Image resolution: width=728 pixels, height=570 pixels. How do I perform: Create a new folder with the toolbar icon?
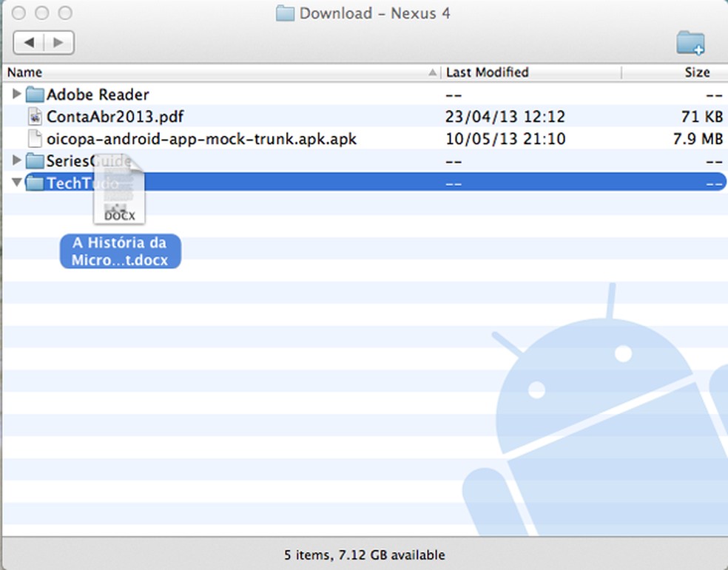pos(690,43)
